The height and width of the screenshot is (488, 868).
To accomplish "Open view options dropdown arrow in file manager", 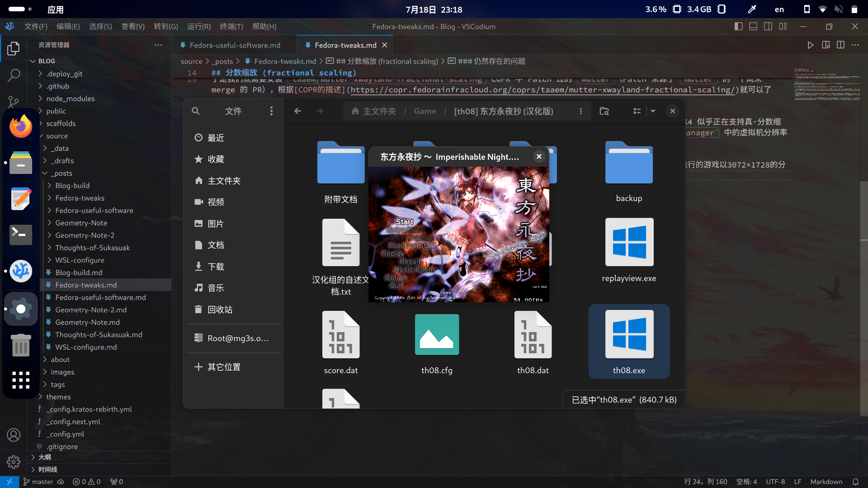I will click(653, 111).
